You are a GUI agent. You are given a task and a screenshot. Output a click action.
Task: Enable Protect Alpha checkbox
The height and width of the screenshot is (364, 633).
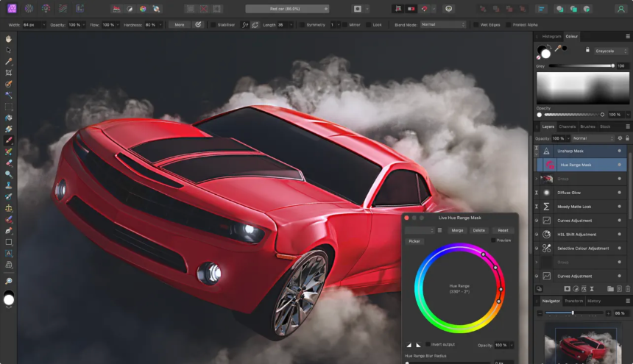(x=508, y=24)
